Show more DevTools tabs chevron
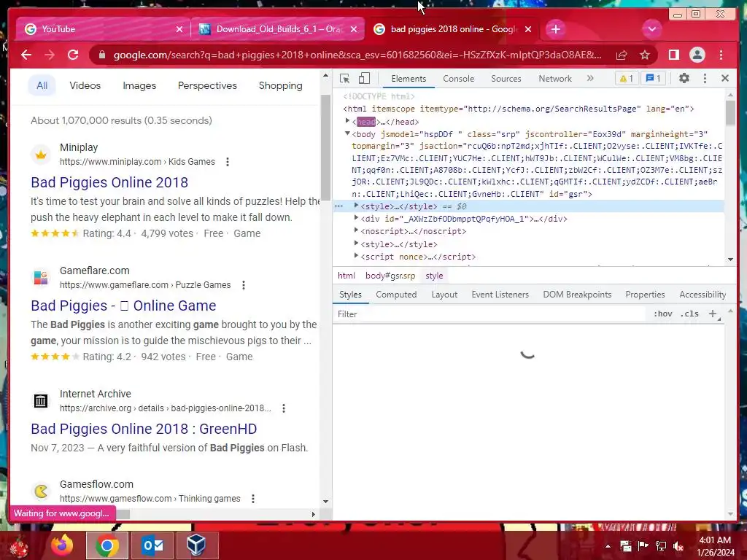This screenshot has width=747, height=560. [590, 79]
